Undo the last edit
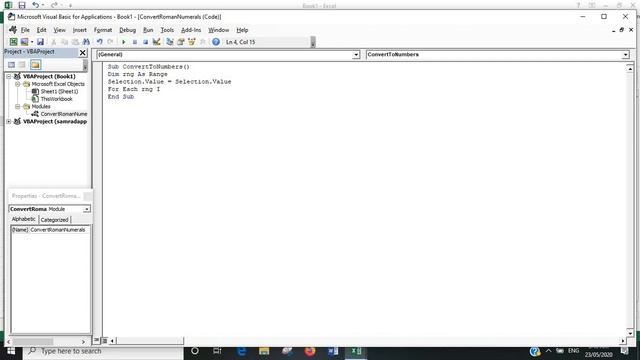 [100, 42]
